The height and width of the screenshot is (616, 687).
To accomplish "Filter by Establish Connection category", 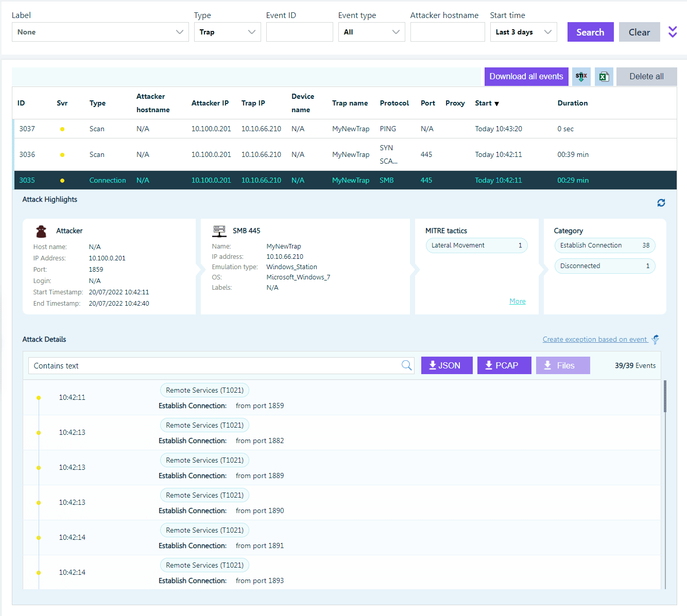I will click(x=604, y=245).
